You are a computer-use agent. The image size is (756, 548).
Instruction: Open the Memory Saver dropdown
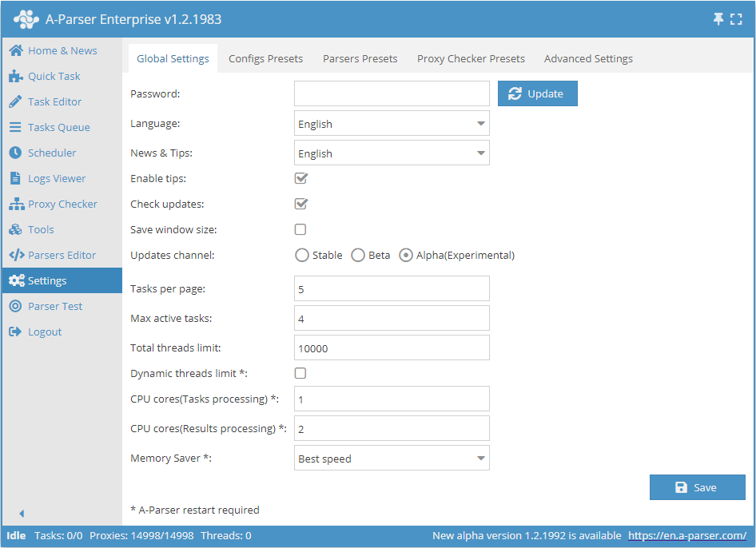pos(391,458)
